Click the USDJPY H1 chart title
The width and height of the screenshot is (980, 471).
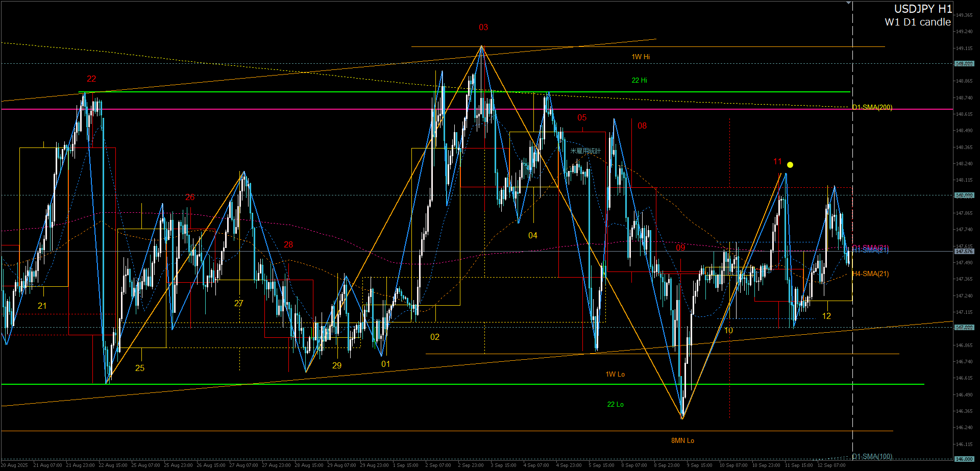(923, 9)
